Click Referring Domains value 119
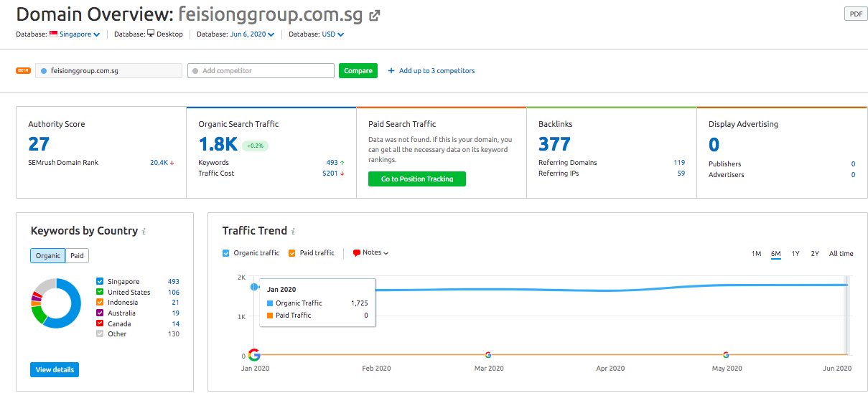Image resolution: width=868 pixels, height=393 pixels. click(x=679, y=163)
